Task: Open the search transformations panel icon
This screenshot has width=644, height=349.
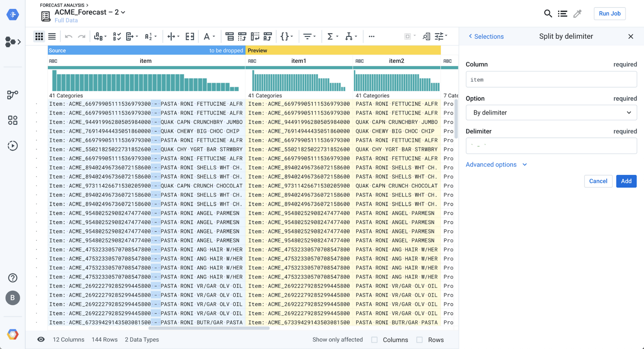Action: tap(426, 36)
